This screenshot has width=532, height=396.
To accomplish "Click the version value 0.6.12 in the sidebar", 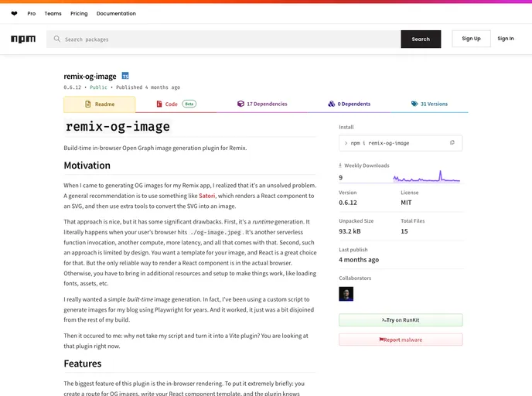I will click(348, 203).
